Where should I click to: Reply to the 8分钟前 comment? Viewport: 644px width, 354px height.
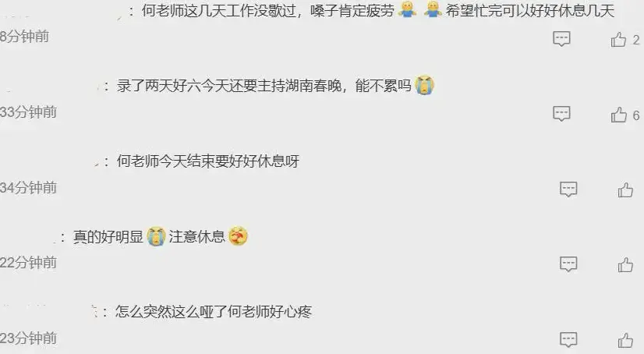coord(561,39)
